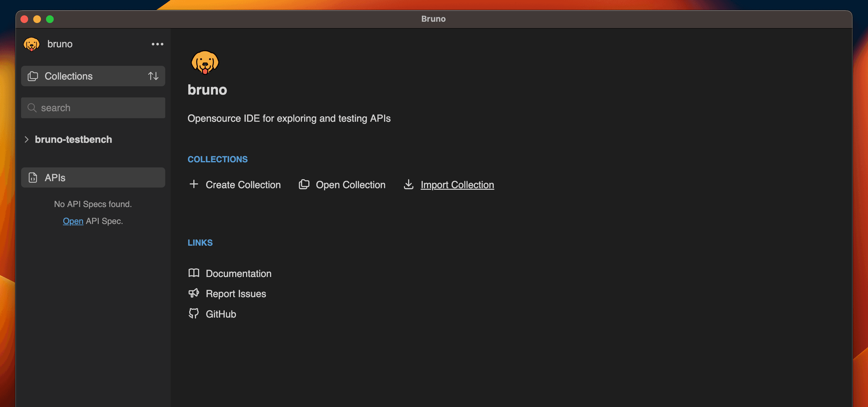Click the Import Collection link
This screenshot has height=407, width=868.
click(457, 185)
